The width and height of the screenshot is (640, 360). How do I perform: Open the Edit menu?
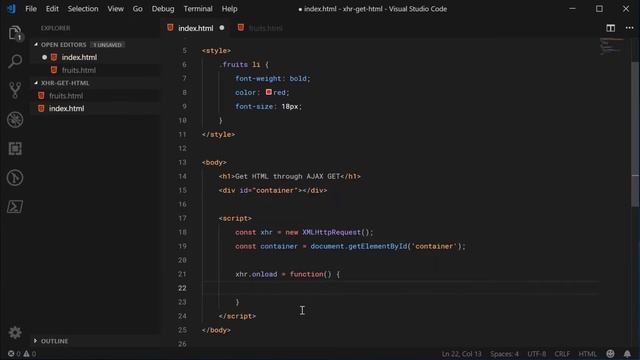52,9
